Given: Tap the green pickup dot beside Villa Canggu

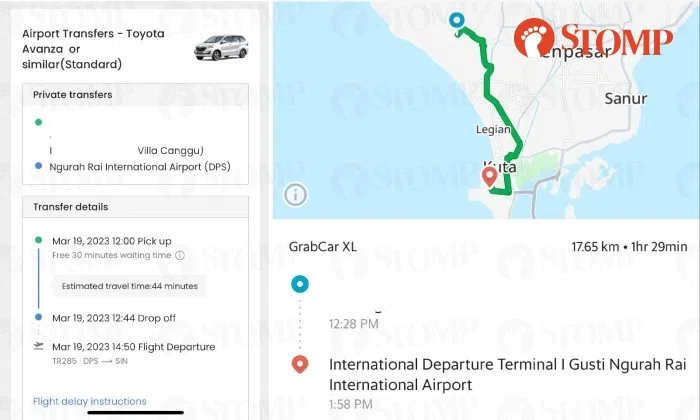Looking at the screenshot, I should [x=38, y=122].
